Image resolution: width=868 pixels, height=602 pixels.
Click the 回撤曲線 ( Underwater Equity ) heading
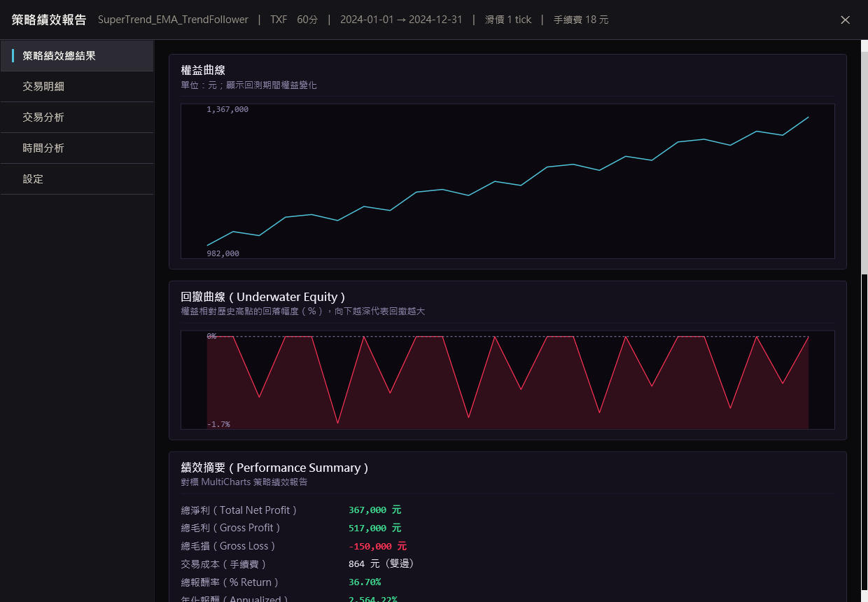262,297
